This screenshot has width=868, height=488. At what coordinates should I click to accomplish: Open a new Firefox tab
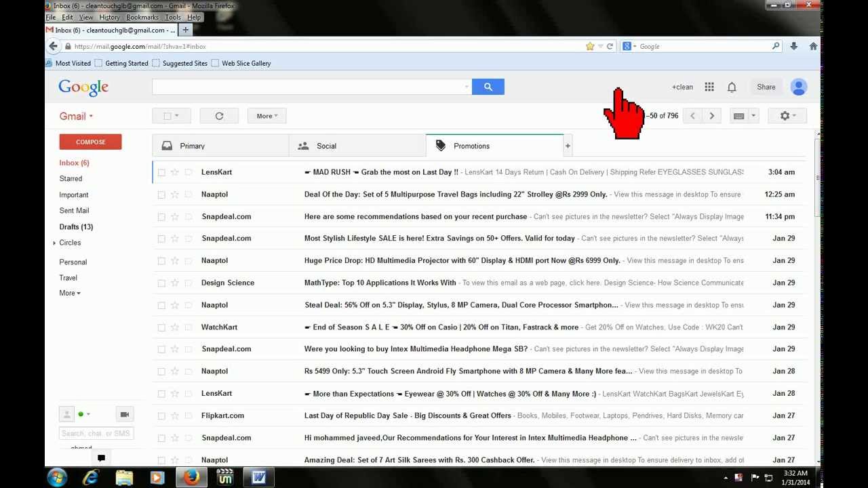[x=185, y=30]
